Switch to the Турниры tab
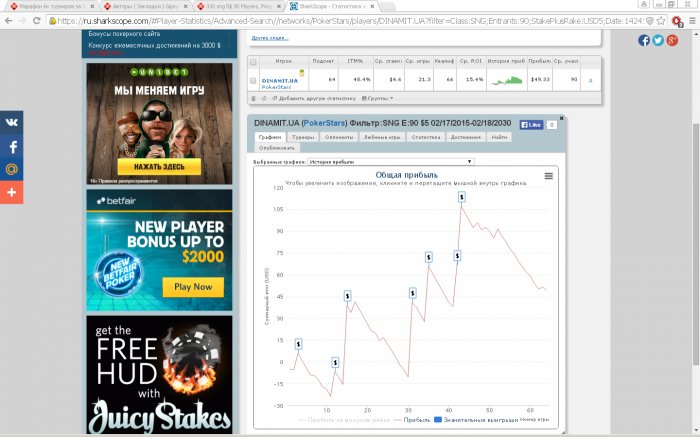Image resolution: width=700 pixels, height=437 pixels. pos(303,137)
